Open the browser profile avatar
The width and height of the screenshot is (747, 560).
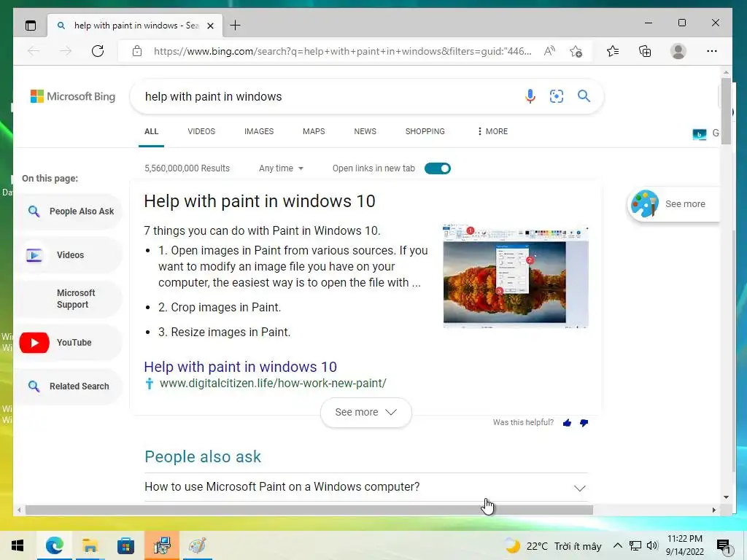(x=678, y=51)
